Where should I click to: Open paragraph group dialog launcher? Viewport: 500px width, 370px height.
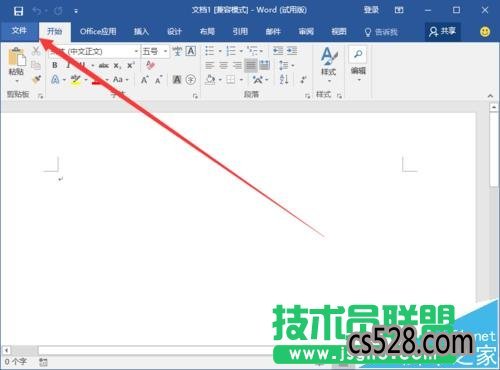(x=307, y=96)
